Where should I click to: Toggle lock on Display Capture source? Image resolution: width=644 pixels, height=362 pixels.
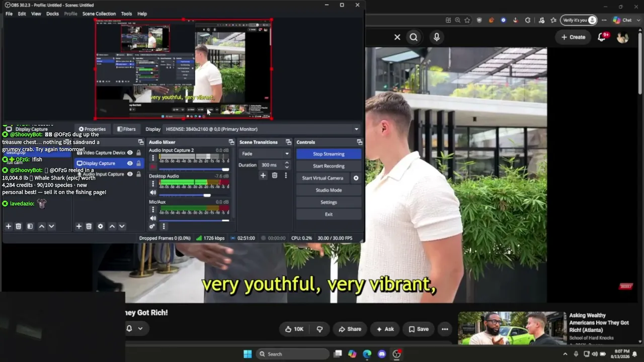pyautogui.click(x=139, y=163)
